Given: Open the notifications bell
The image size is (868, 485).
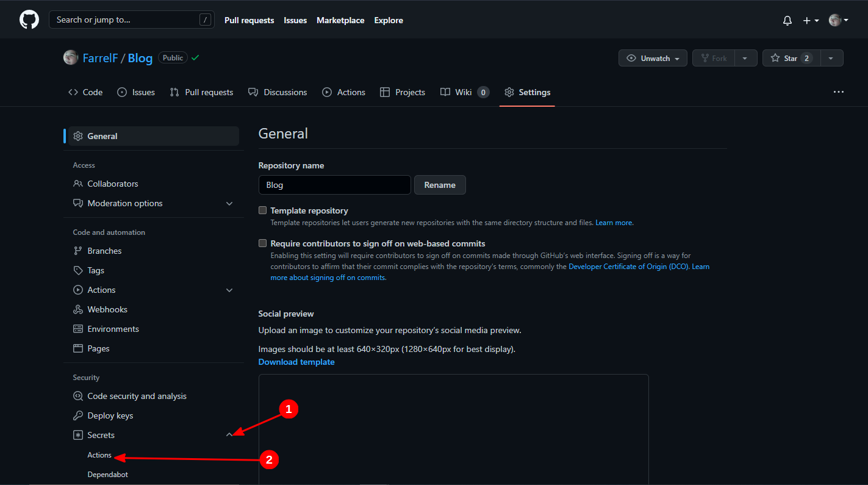Looking at the screenshot, I should click(x=787, y=20).
